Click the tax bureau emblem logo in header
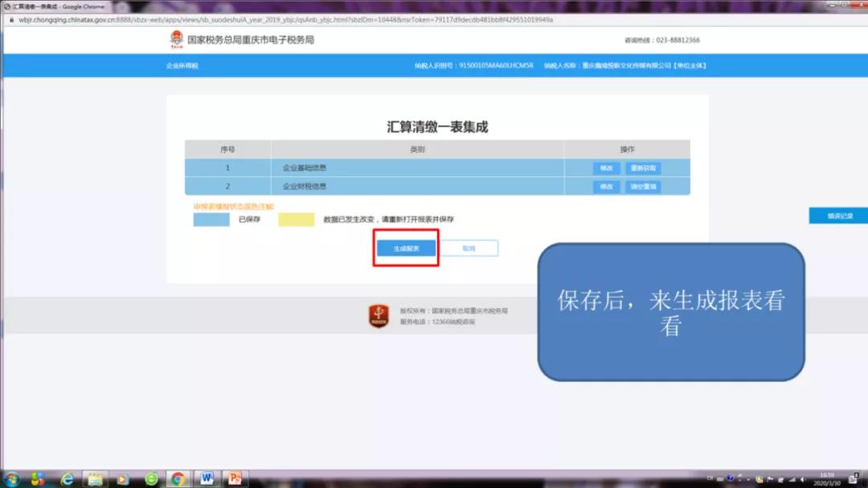 [x=176, y=39]
